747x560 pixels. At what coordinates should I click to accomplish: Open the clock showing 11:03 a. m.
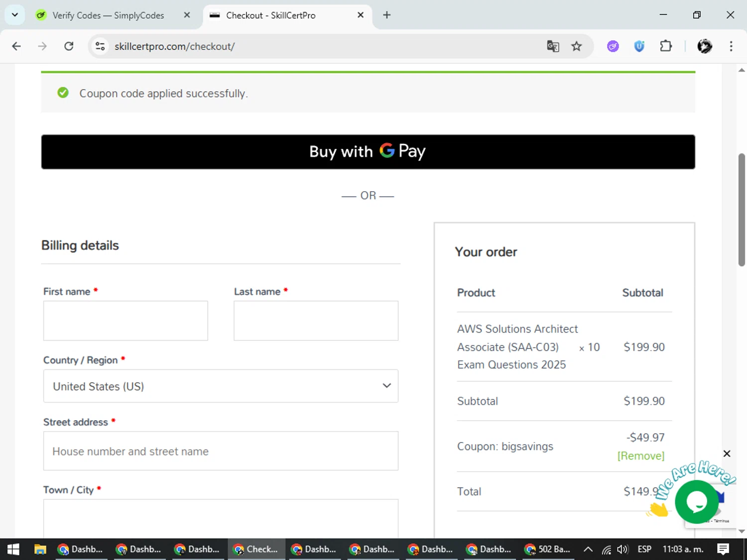(683, 549)
